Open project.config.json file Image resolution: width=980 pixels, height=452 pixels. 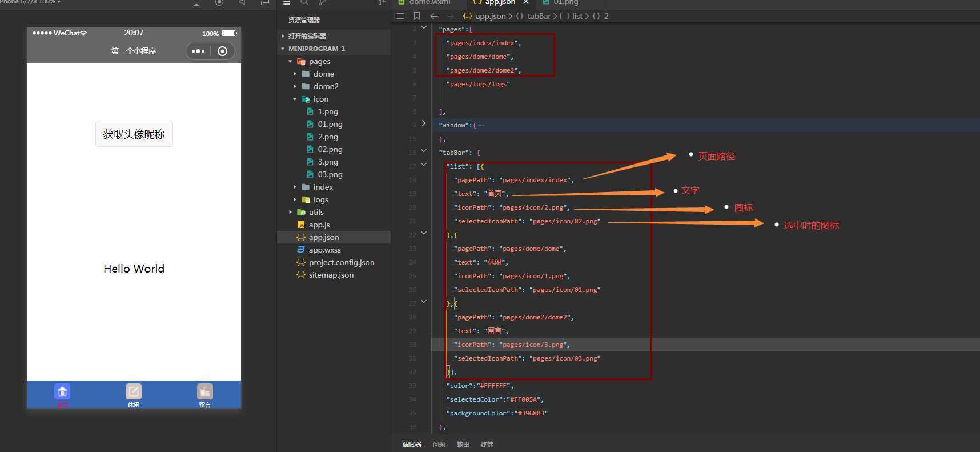[334, 262]
